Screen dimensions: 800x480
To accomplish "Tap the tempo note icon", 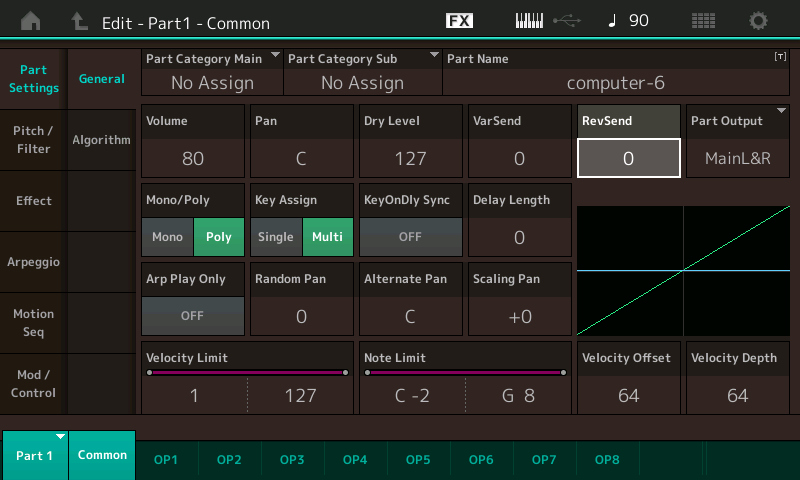I will (612, 21).
